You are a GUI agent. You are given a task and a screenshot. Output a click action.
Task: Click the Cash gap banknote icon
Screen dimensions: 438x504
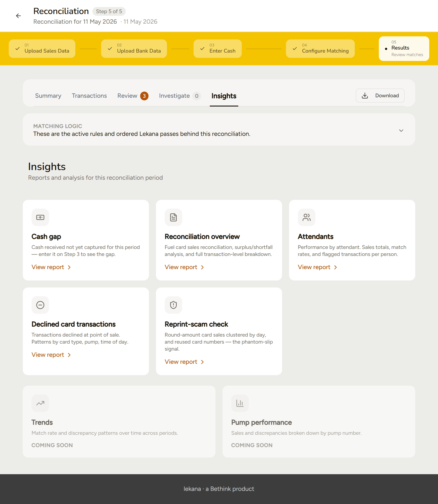(40, 217)
